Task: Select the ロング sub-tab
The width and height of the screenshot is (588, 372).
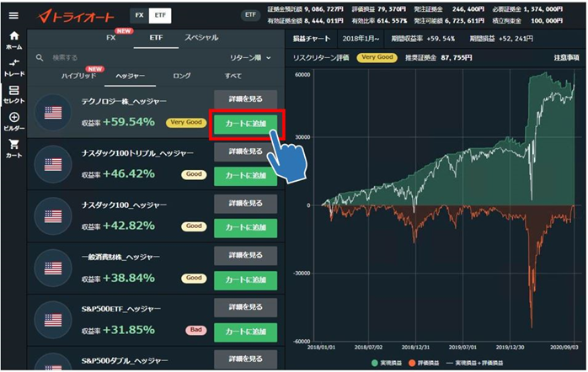Action: (182, 76)
